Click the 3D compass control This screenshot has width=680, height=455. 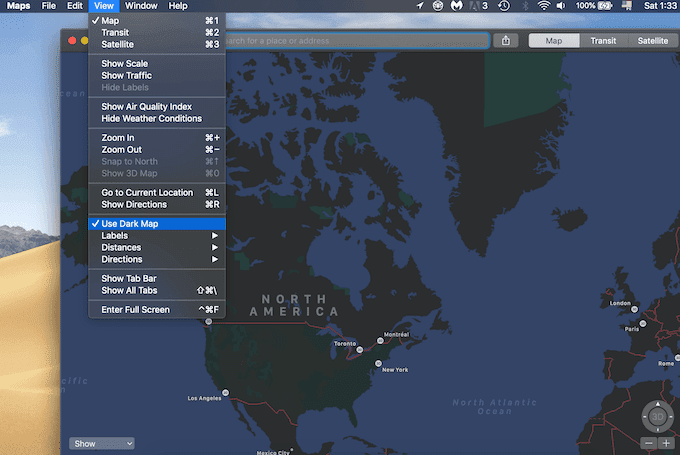click(x=657, y=417)
